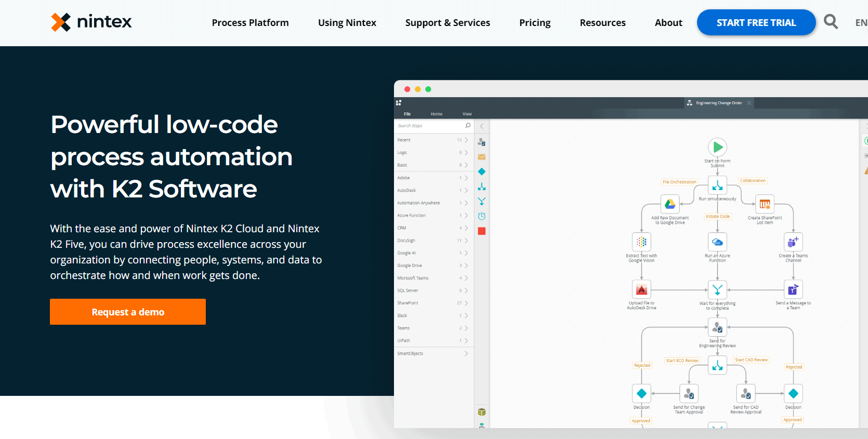Click the START FREE TRIAL button
868x439 pixels.
[x=756, y=22]
